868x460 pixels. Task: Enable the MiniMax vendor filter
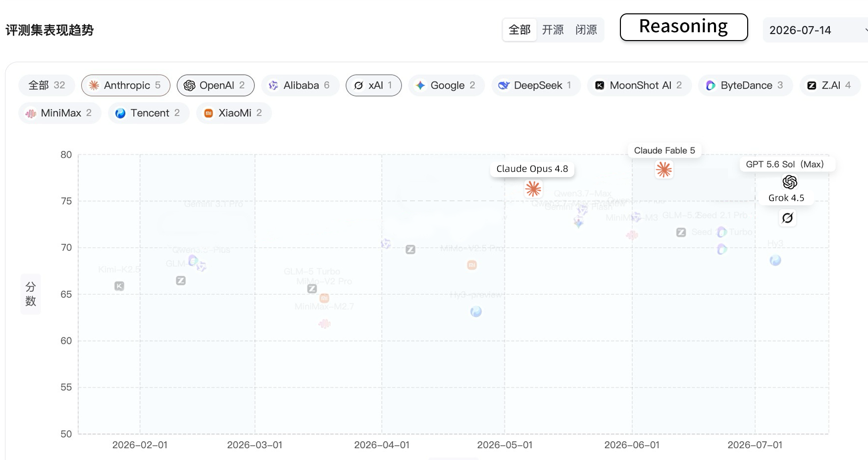59,113
